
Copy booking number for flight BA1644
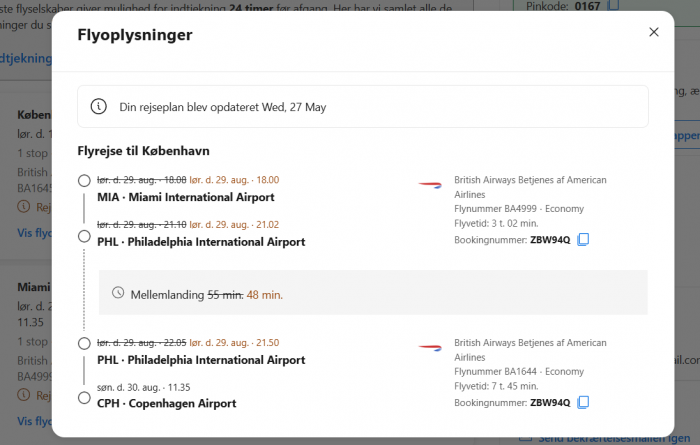click(583, 403)
